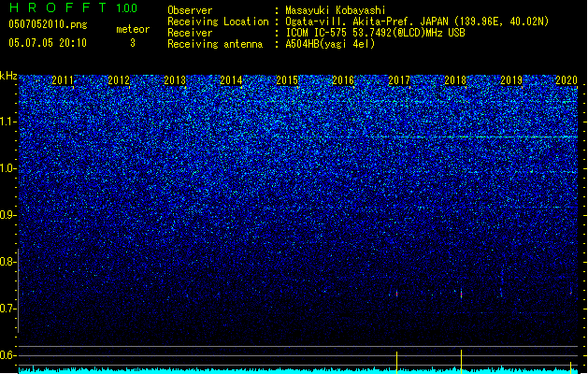Click the 2011 time marker
The height and width of the screenshot is (374, 588).
pyautogui.click(x=63, y=80)
